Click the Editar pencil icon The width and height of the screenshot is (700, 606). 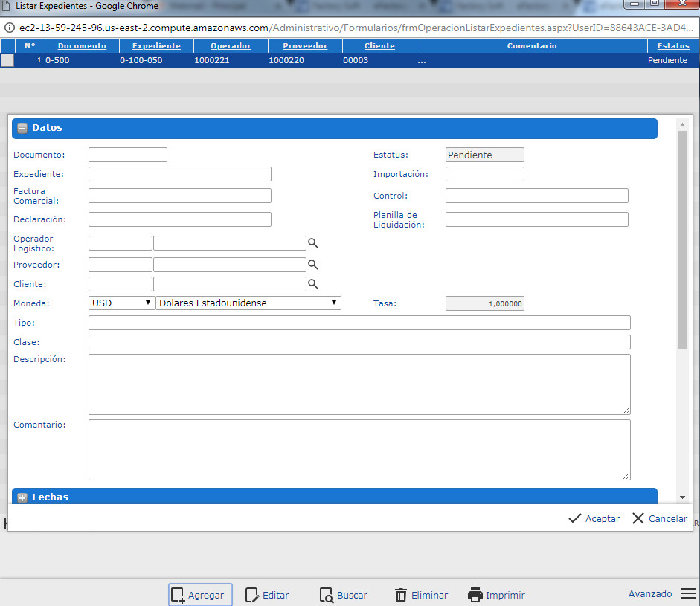point(251,596)
